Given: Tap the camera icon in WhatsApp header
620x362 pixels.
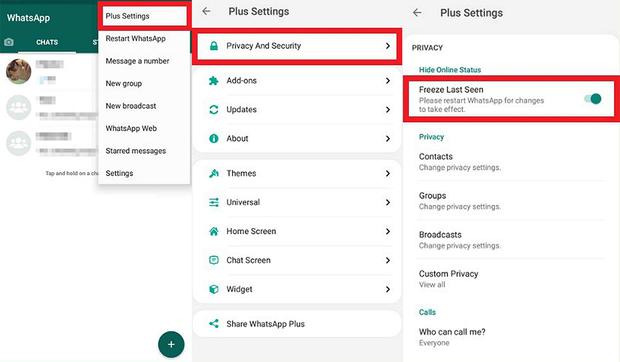Looking at the screenshot, I should pos(9,42).
